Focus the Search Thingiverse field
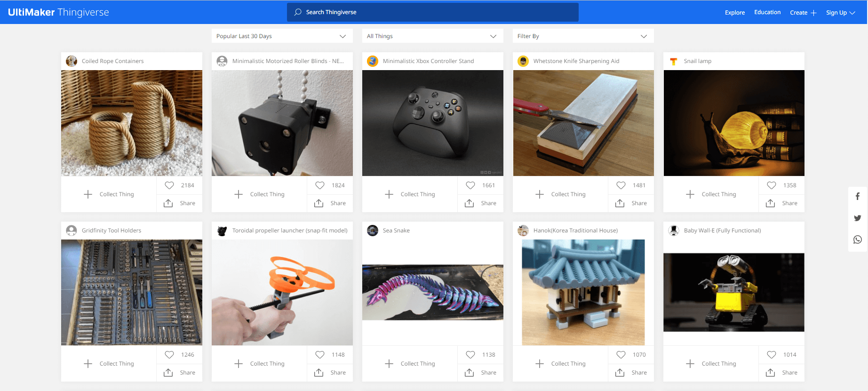Viewport: 868px width, 391px height. (x=433, y=12)
